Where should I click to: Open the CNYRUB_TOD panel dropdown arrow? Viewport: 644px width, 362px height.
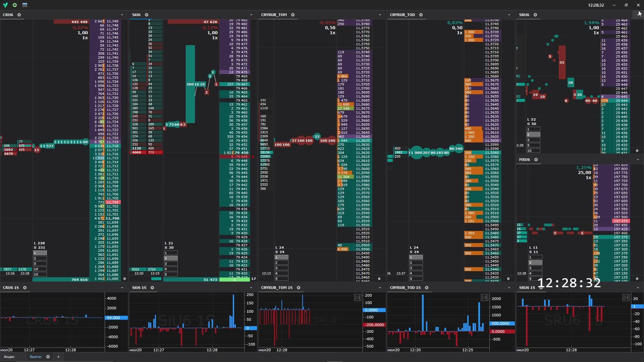click(x=509, y=15)
